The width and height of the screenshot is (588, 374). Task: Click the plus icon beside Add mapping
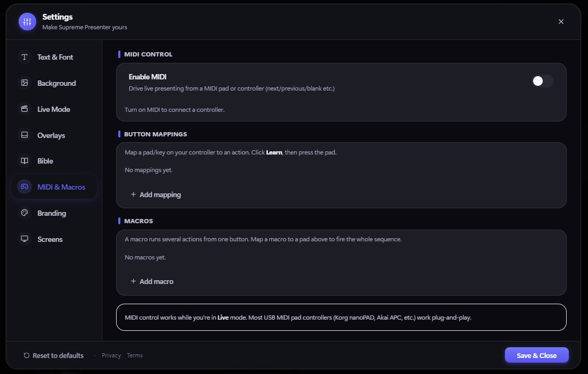pos(133,194)
